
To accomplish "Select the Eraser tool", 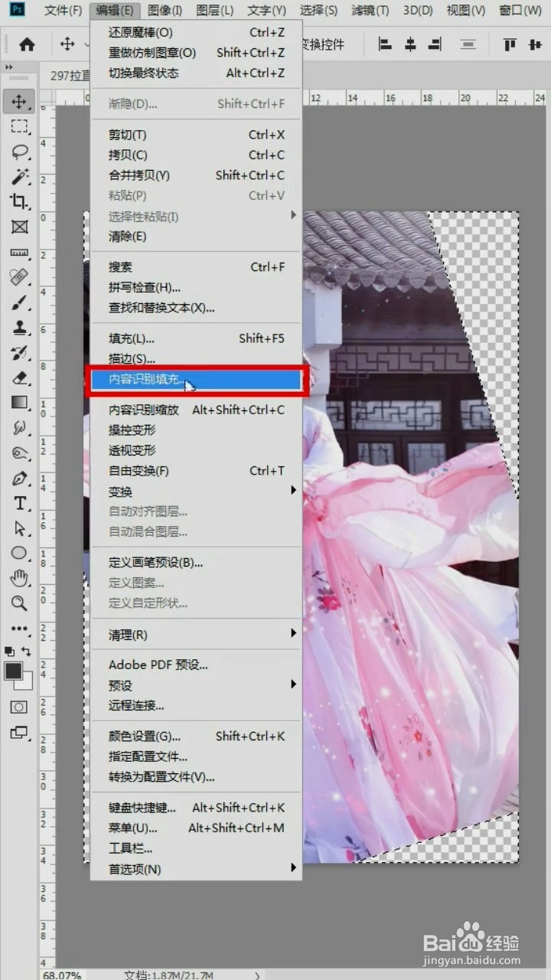I will 19,378.
